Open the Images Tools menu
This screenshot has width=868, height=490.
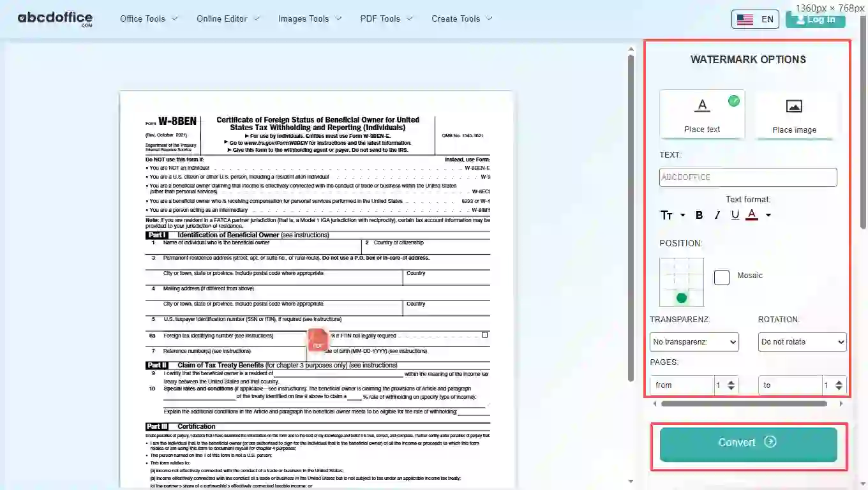[310, 19]
